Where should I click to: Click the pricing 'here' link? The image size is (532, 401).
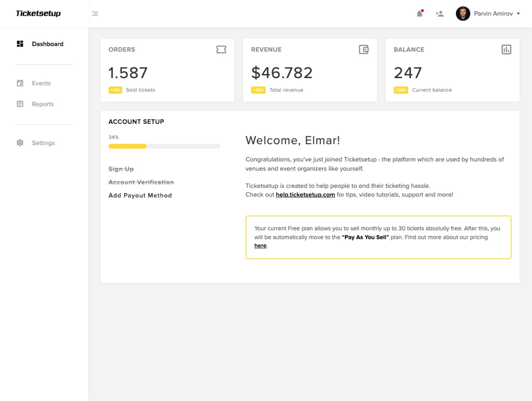260,246
